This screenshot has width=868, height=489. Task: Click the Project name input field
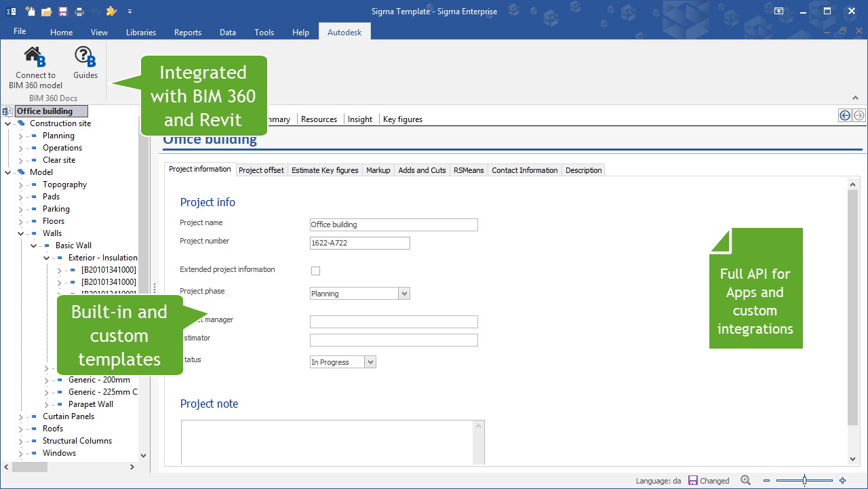tap(394, 224)
